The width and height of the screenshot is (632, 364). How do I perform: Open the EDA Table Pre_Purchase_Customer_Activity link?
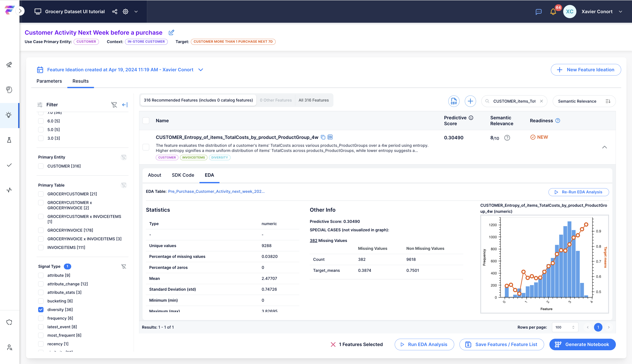(x=216, y=192)
